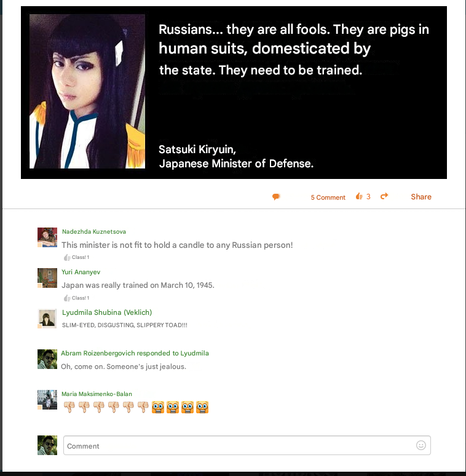
Task: Click the thumbs-up Class icon beside 3
Action: [359, 196]
